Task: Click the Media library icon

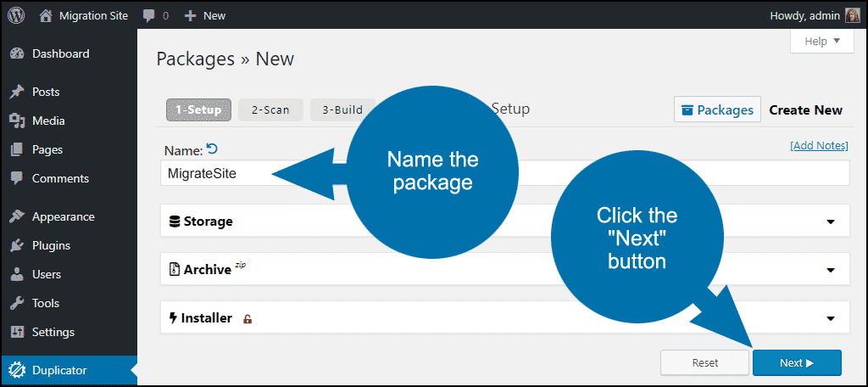Action: pos(17,121)
